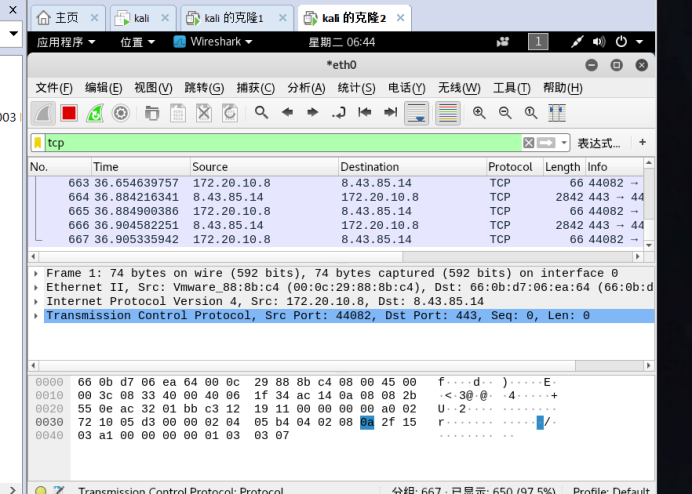Stop capture with the red square button
Screen dimensions: 692x494
(69, 113)
